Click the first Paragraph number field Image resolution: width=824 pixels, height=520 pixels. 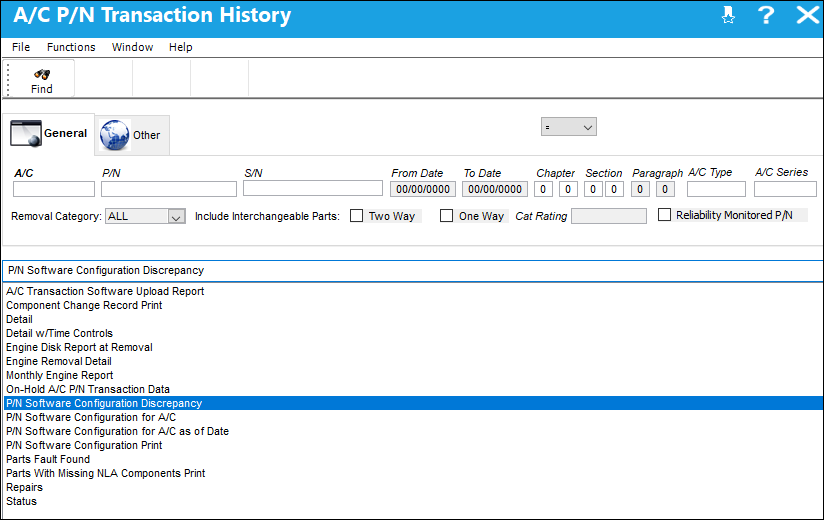pyautogui.click(x=640, y=189)
